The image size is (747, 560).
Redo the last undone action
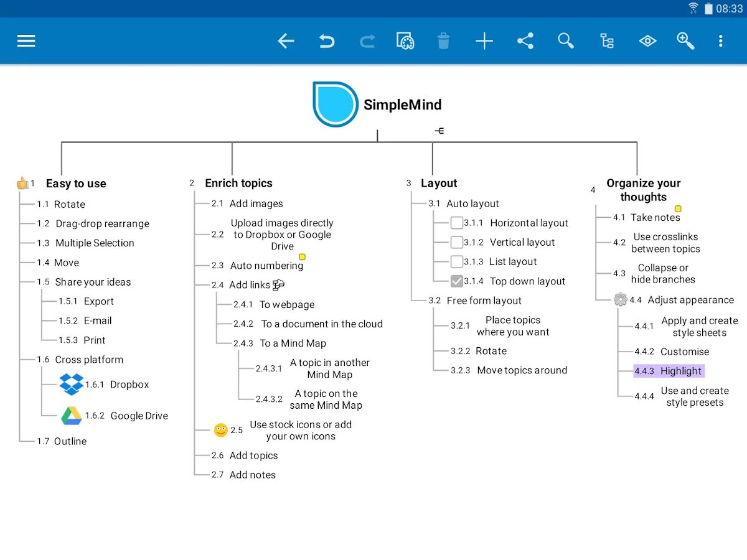[367, 41]
